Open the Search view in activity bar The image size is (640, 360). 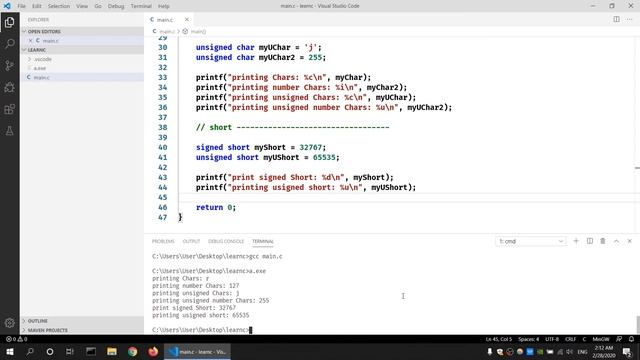point(9,44)
